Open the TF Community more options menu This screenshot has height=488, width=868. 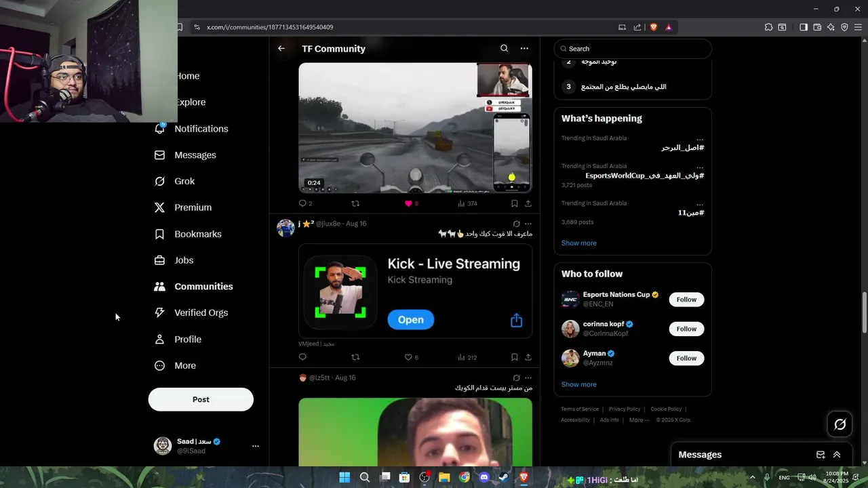point(524,49)
